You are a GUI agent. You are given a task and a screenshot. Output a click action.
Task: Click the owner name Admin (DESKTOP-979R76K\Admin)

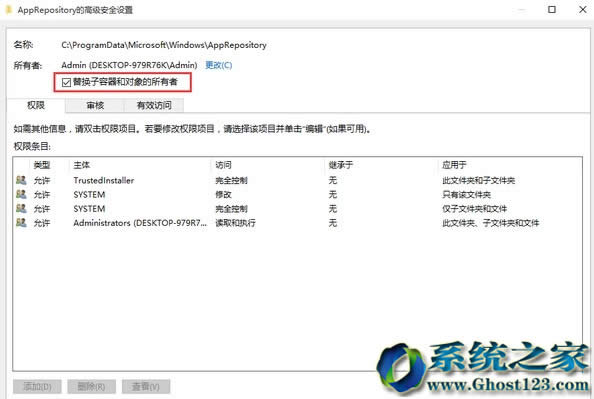coord(129,65)
